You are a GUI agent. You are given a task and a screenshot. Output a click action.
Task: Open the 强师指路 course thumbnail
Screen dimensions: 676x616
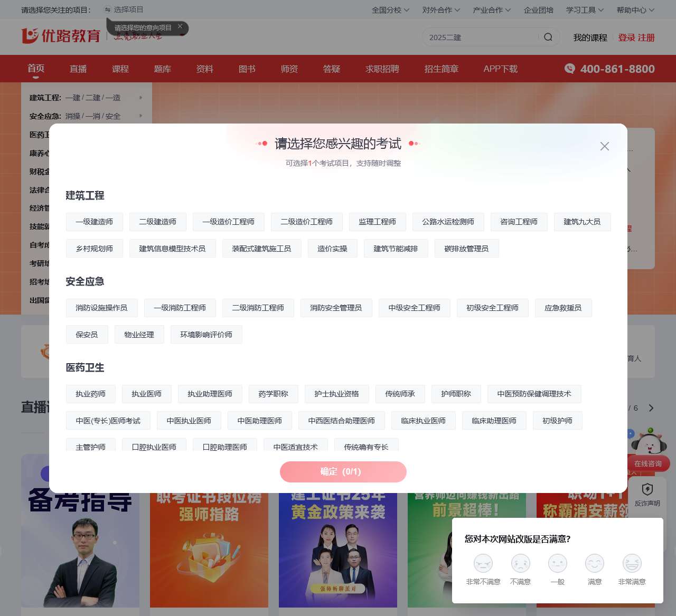[x=209, y=549]
